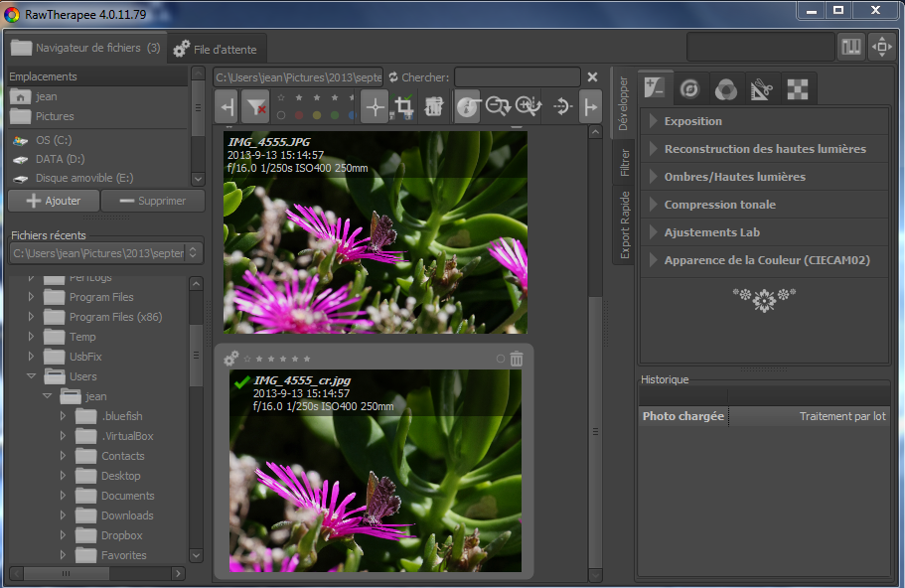Click the crop filter icon in browser toolbar
Viewport: 905px width, 588px height.
point(403,106)
